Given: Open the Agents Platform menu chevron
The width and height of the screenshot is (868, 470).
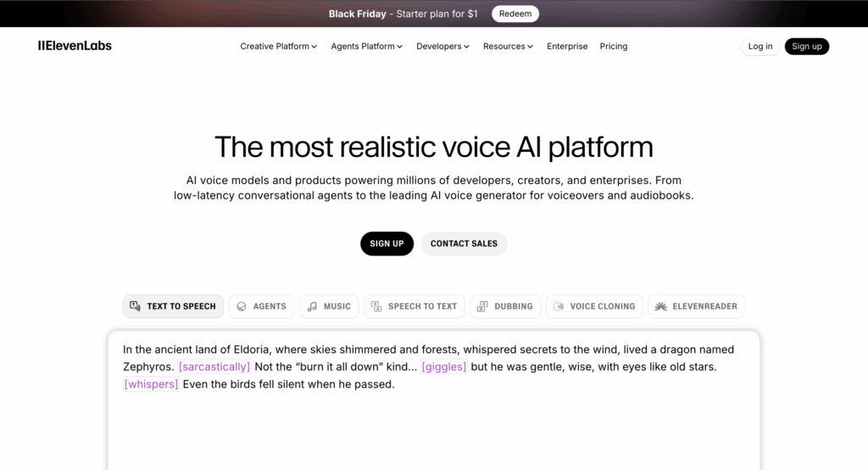Looking at the screenshot, I should coord(400,47).
